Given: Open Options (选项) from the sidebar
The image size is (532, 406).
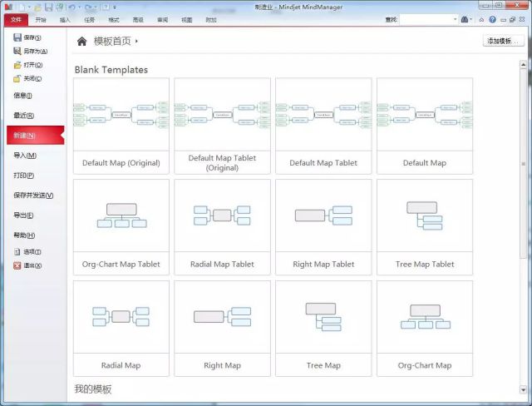Looking at the screenshot, I should (17, 251).
